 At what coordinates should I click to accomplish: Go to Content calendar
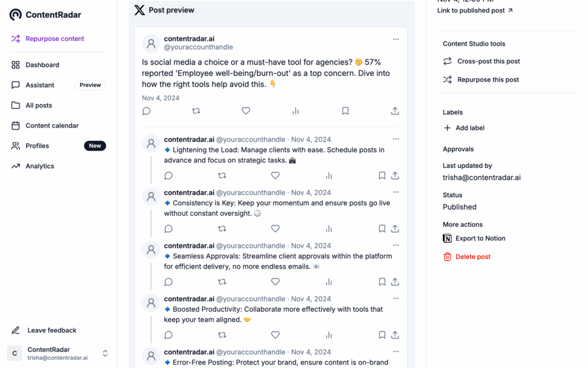click(x=52, y=125)
